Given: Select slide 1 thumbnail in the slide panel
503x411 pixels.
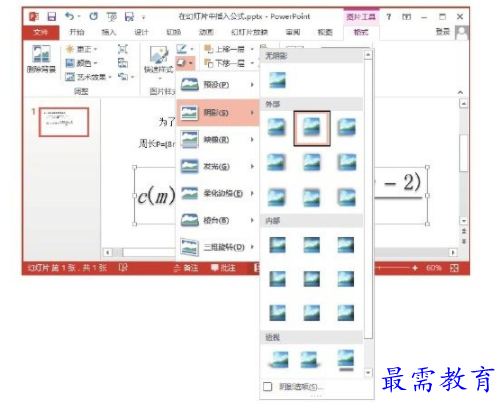Looking at the screenshot, I should pos(64,122).
